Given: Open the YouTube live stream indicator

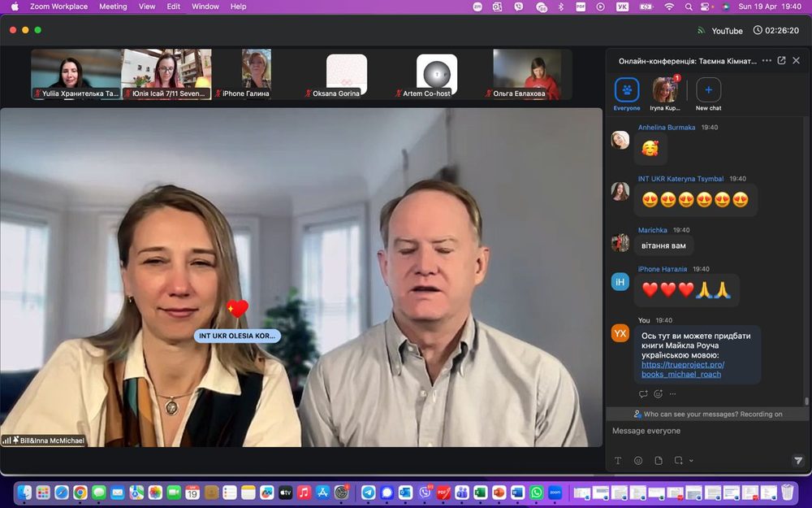Looking at the screenshot, I should click(719, 31).
